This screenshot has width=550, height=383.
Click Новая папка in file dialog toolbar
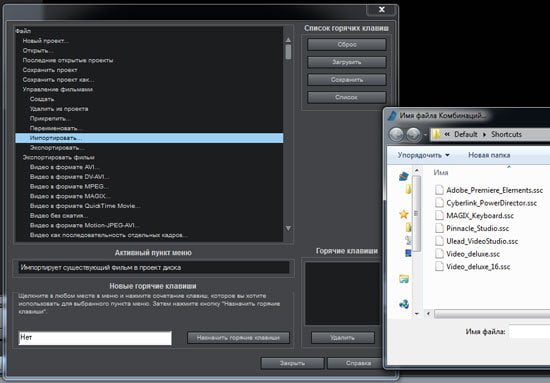pyautogui.click(x=489, y=155)
